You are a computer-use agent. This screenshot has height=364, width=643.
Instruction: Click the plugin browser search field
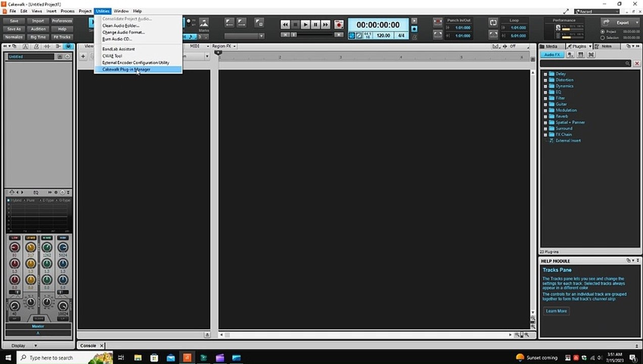click(x=585, y=63)
